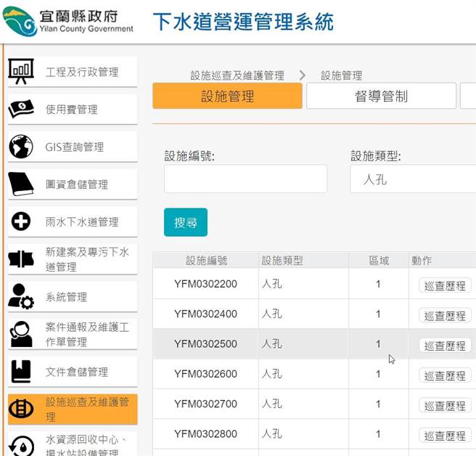476x456 pixels.
Task: Select cell YFM0302400
Action: point(205,314)
